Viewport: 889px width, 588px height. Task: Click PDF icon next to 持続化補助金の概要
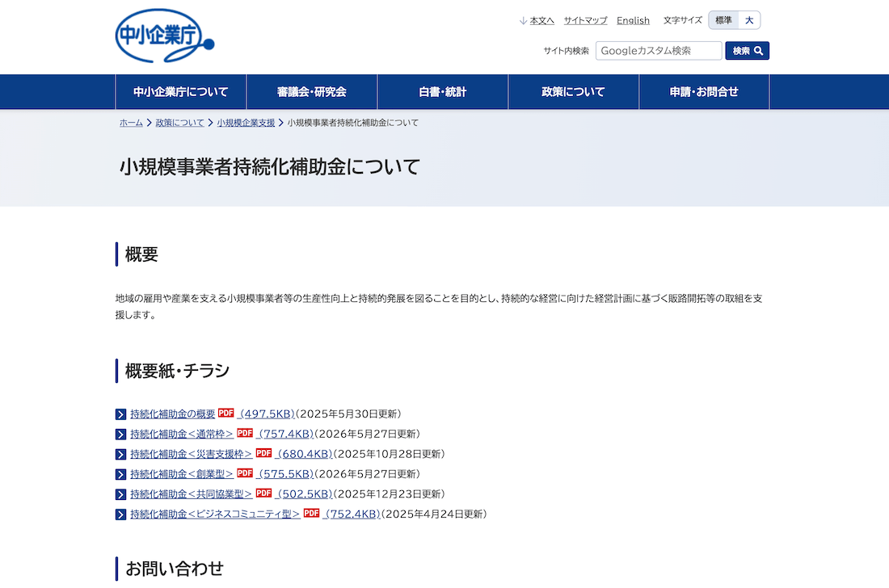(x=226, y=413)
